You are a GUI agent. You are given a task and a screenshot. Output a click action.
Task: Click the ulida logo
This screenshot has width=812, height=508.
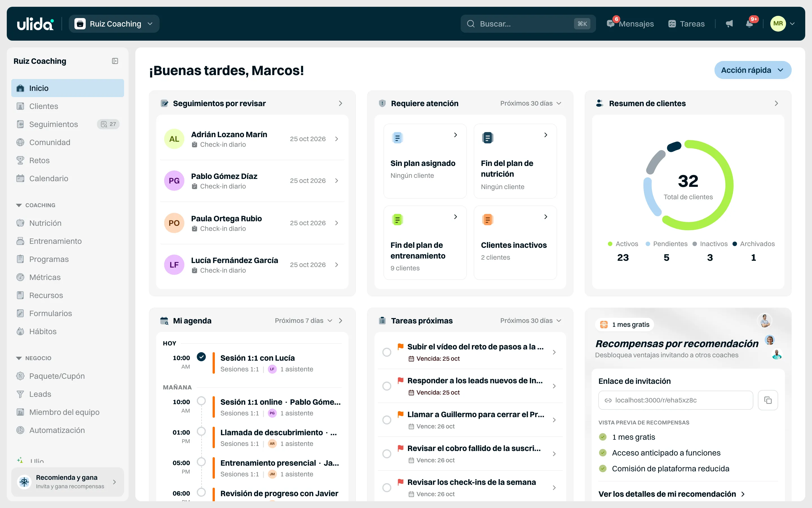pyautogui.click(x=35, y=24)
